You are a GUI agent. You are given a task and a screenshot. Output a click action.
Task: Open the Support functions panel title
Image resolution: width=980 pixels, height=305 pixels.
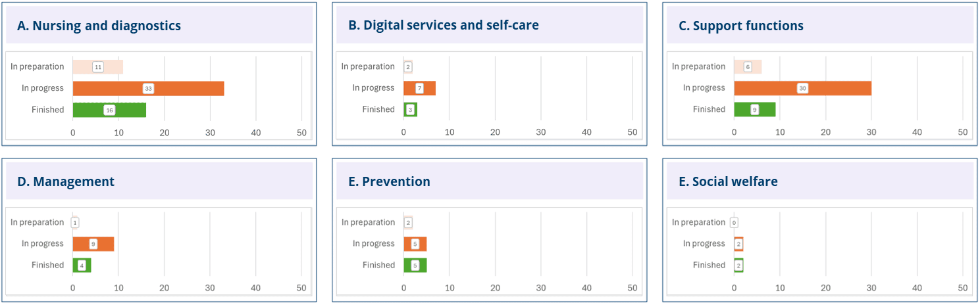pyautogui.click(x=748, y=26)
